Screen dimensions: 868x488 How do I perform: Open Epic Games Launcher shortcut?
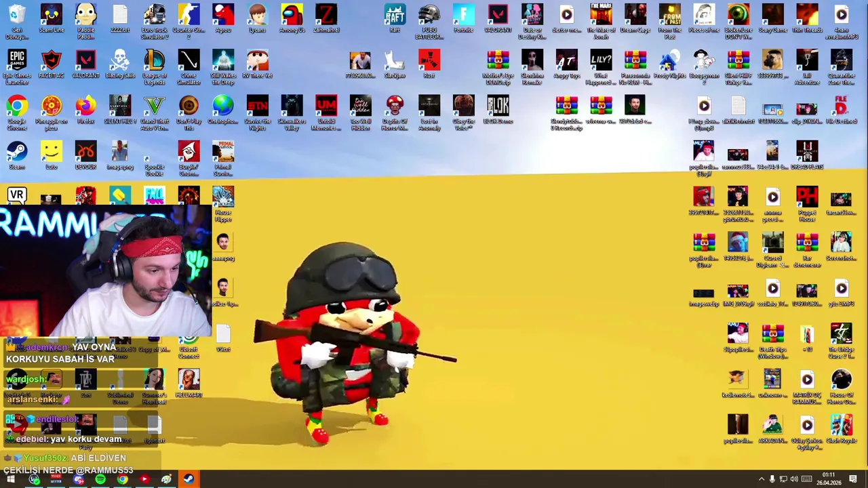point(17,66)
